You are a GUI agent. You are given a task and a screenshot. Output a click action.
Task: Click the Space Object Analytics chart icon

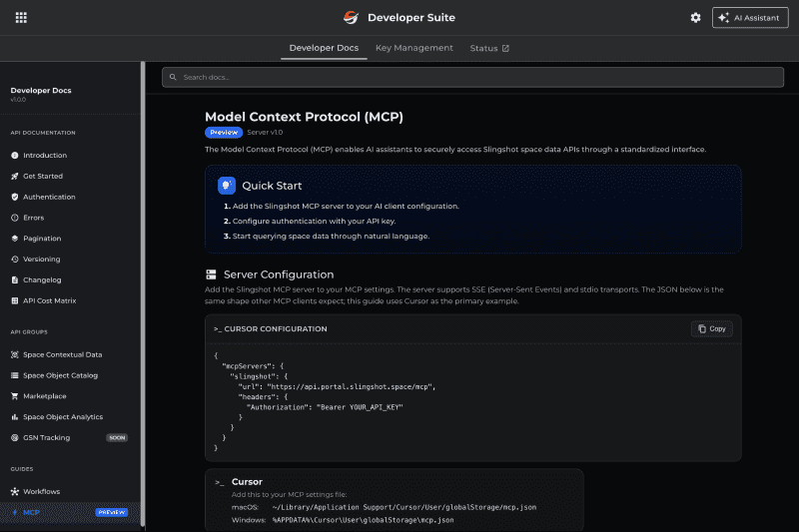tap(15, 417)
